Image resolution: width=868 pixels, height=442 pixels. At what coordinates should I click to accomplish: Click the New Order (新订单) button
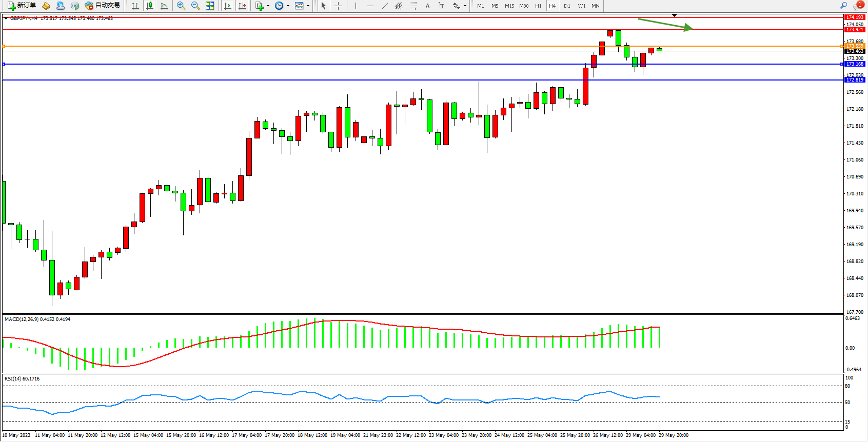[22, 6]
